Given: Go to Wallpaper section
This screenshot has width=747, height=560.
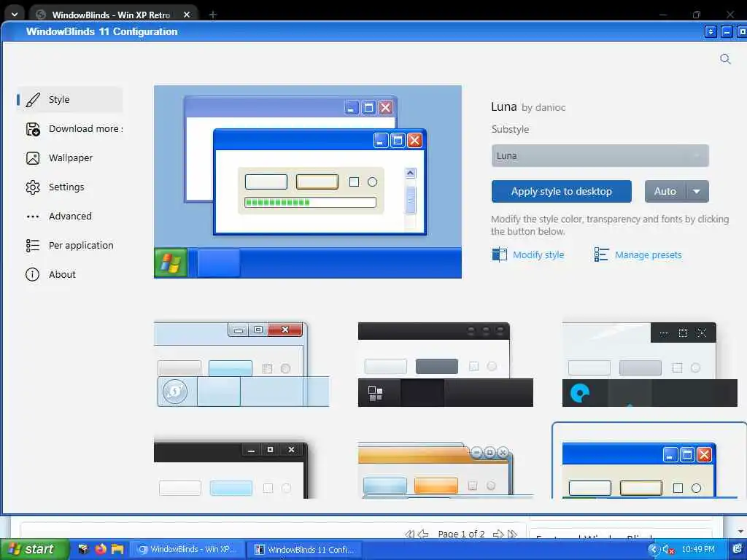Looking at the screenshot, I should tap(69, 158).
